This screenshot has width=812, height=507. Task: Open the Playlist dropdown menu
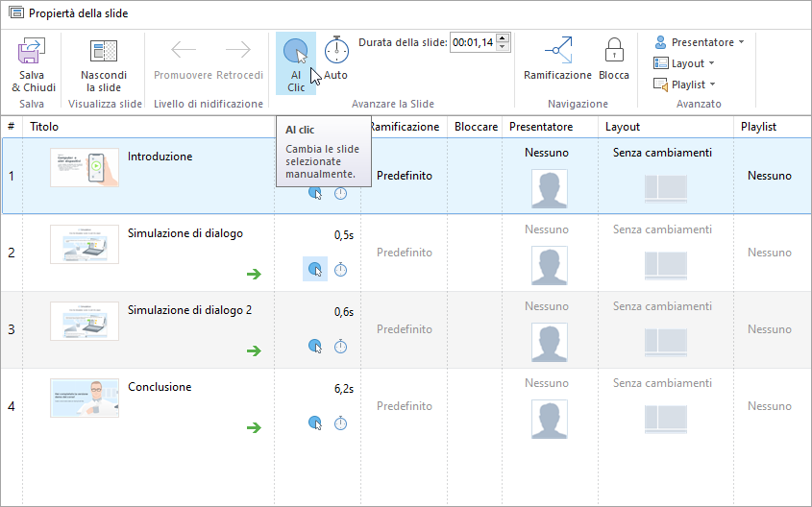click(685, 84)
